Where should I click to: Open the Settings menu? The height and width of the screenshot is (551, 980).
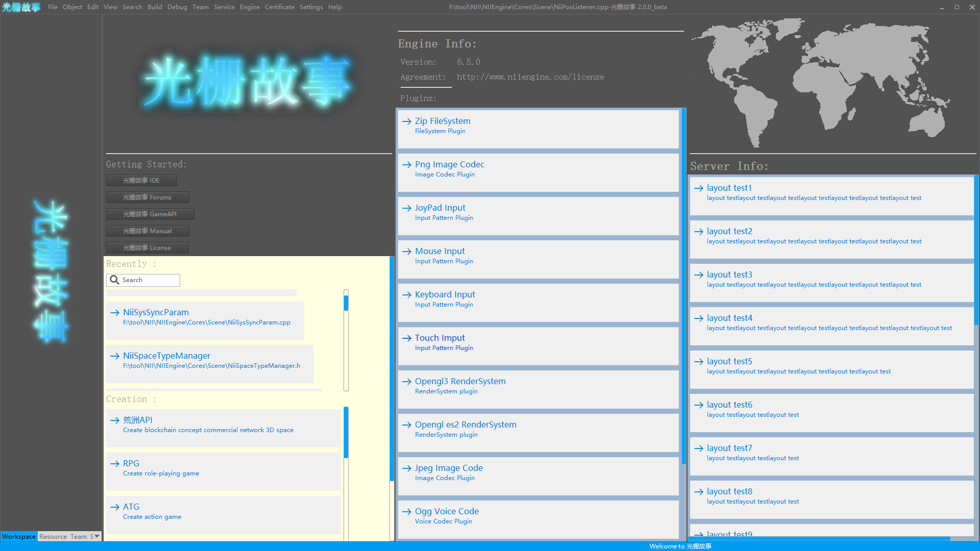(x=311, y=7)
